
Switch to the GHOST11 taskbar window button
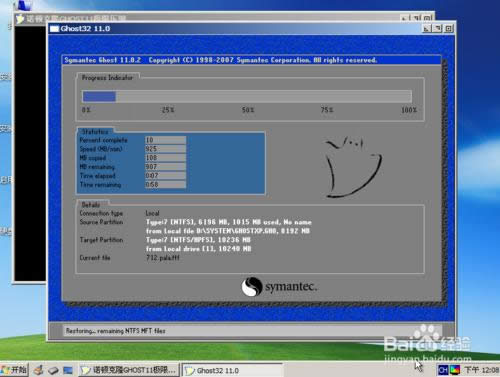click(129, 370)
